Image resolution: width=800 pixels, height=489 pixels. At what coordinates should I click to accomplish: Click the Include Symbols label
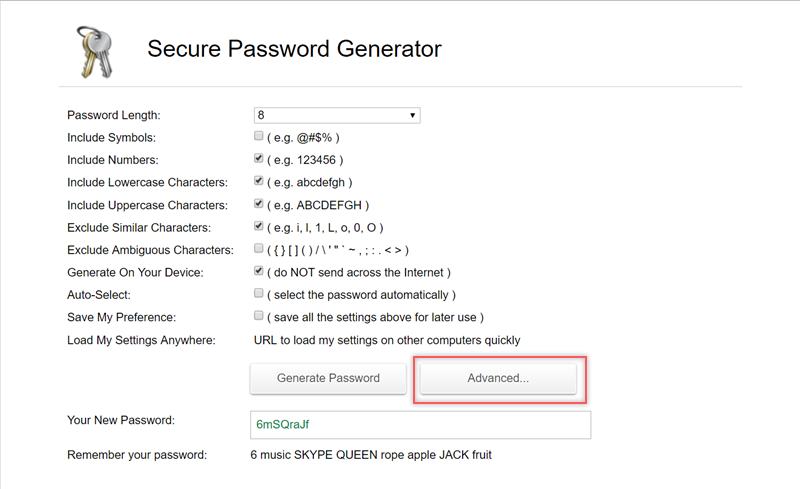111,137
